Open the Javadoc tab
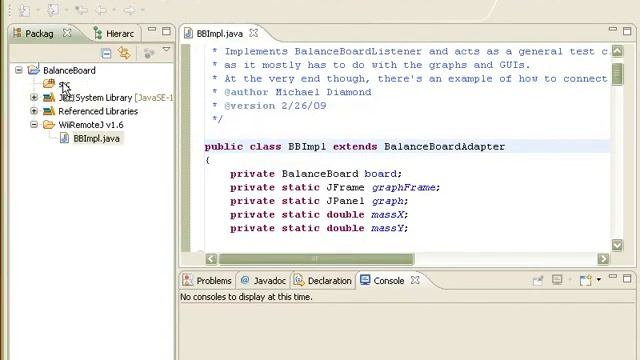This screenshot has height=360, width=640. click(x=263, y=280)
